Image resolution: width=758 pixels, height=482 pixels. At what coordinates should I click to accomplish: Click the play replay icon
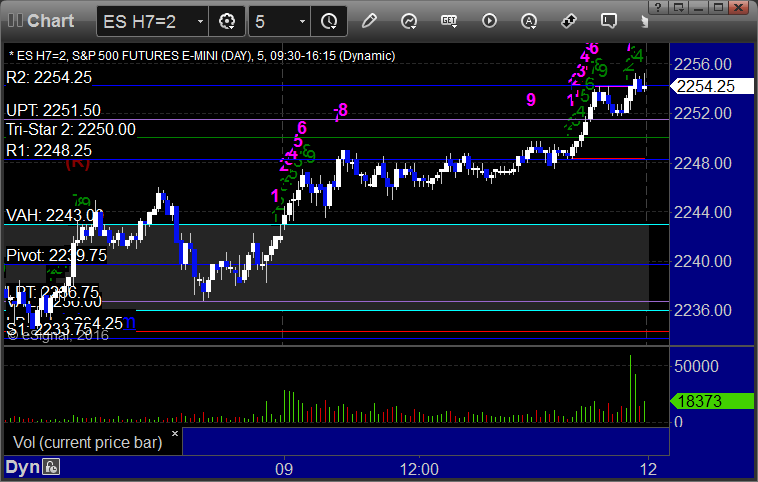point(489,21)
